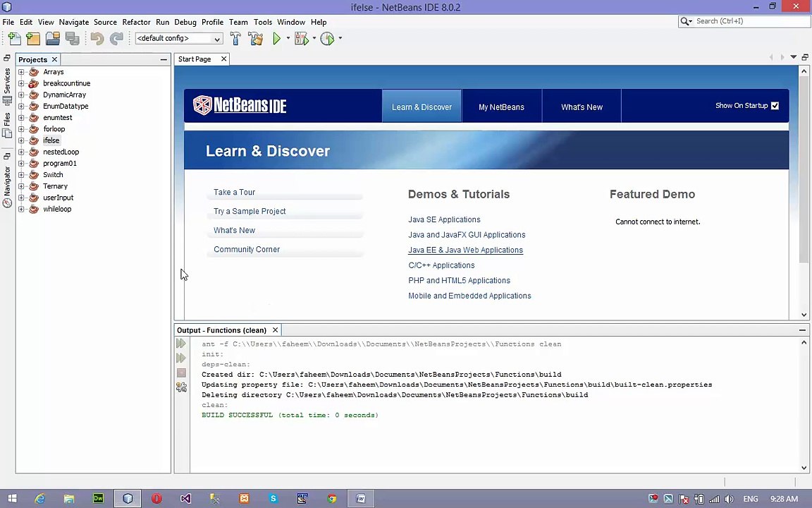Screen dimensions: 812x508
Task: Click Try a Sample Project link
Action: pos(250,212)
